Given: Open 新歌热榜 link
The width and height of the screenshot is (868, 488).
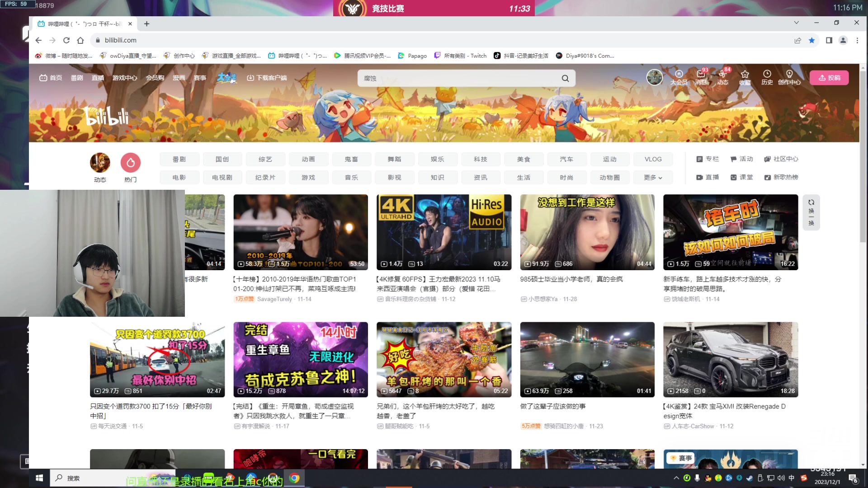Looking at the screenshot, I should 781,178.
